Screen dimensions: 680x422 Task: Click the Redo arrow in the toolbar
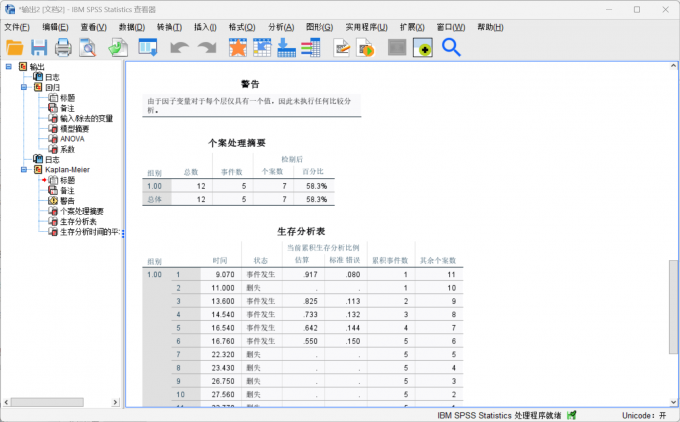(207, 47)
